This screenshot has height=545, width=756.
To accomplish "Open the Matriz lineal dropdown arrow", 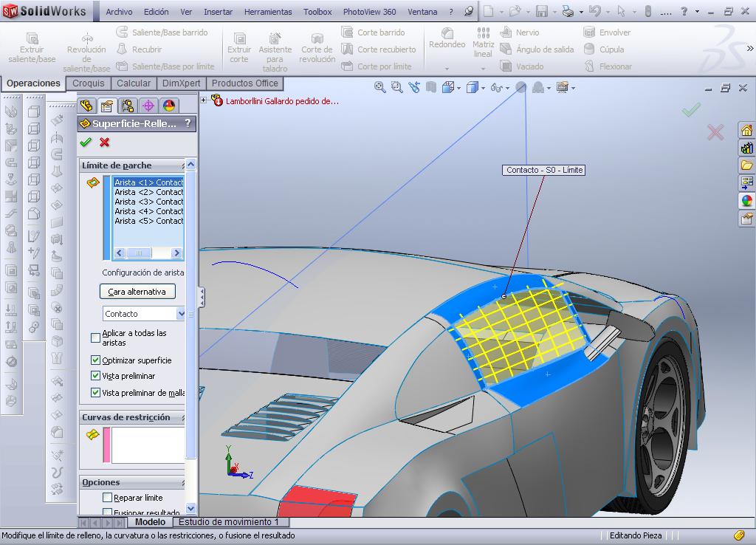I will click(x=483, y=68).
